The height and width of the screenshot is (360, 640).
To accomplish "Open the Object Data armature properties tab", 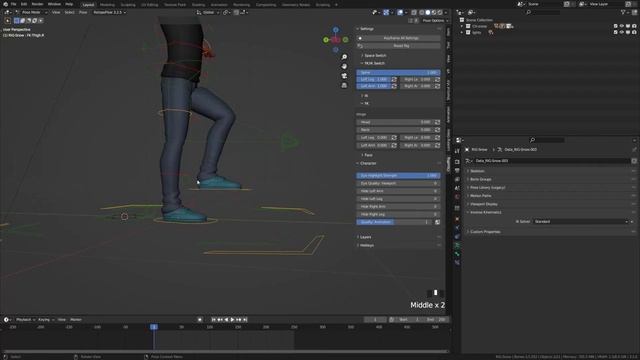I will 457,245.
